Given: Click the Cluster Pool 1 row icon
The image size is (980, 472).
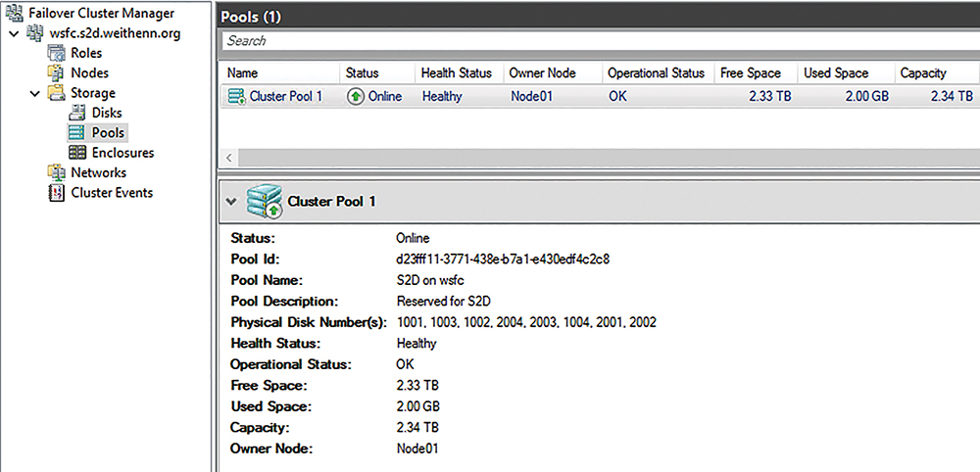Looking at the screenshot, I should coord(237,97).
